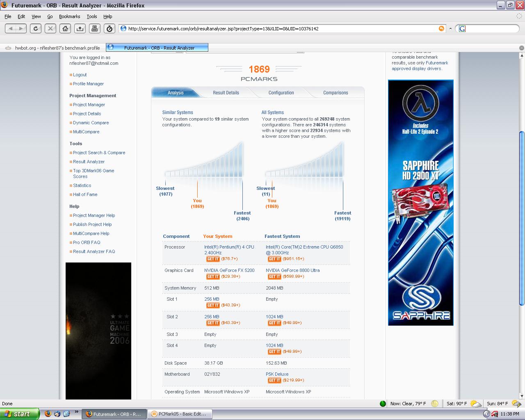This screenshot has width=525, height=420.
Task: Open the Tools menu
Action: pos(91,16)
